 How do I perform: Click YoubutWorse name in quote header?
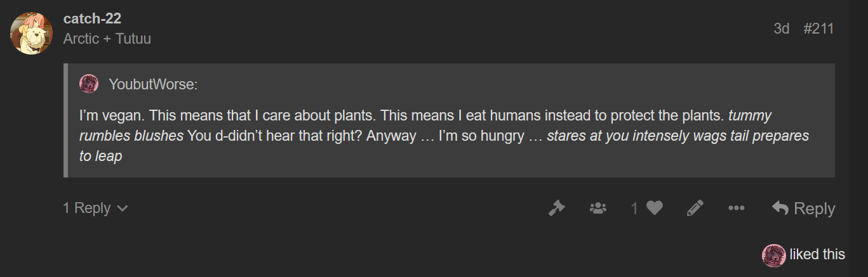pos(153,84)
